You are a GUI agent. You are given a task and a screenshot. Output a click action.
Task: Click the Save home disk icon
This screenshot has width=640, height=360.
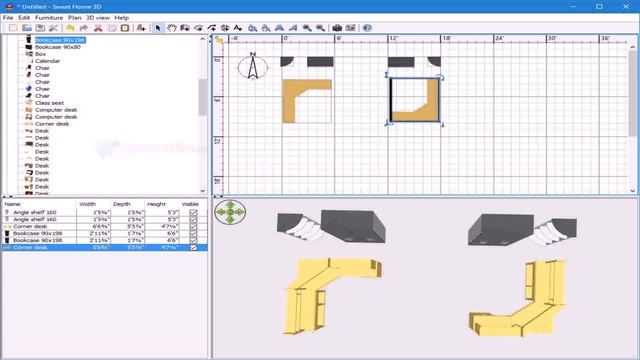pyautogui.click(x=40, y=28)
